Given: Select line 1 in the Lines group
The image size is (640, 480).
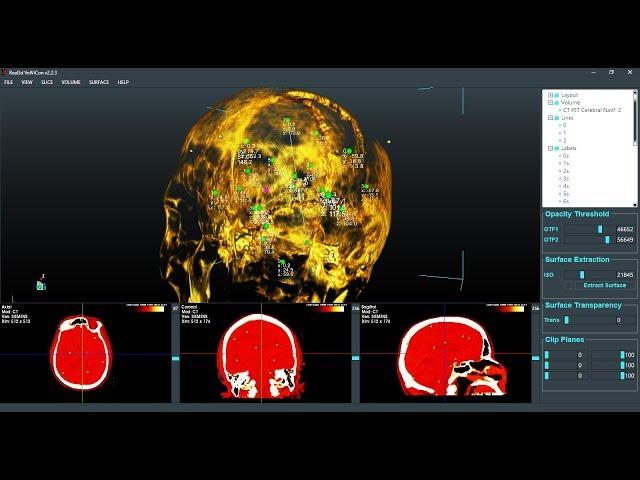Looking at the screenshot, I should [564, 133].
